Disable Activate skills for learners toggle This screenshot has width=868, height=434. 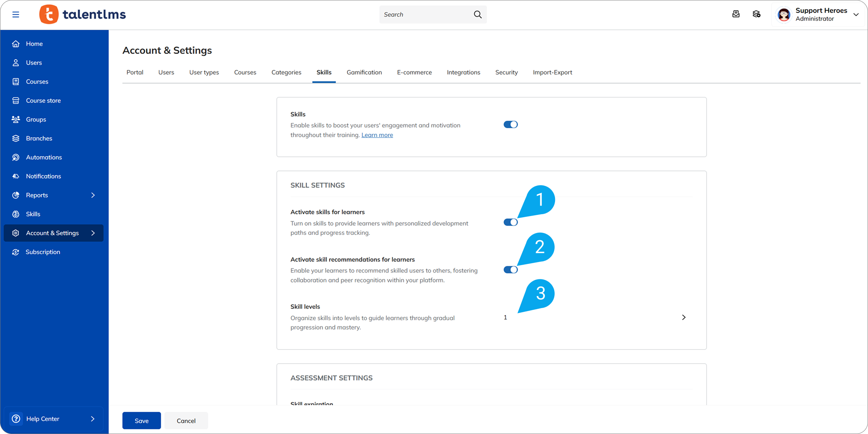[x=511, y=222]
